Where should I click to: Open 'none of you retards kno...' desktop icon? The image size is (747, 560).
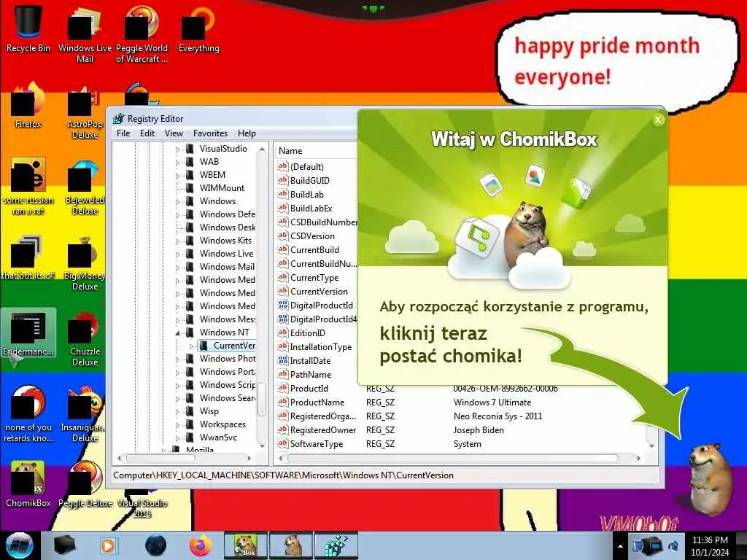click(x=28, y=415)
